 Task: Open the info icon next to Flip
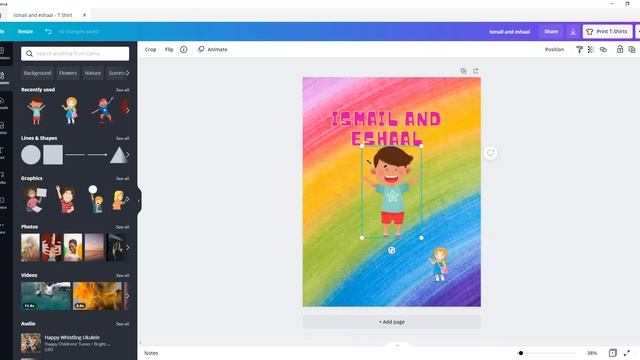[x=184, y=49]
